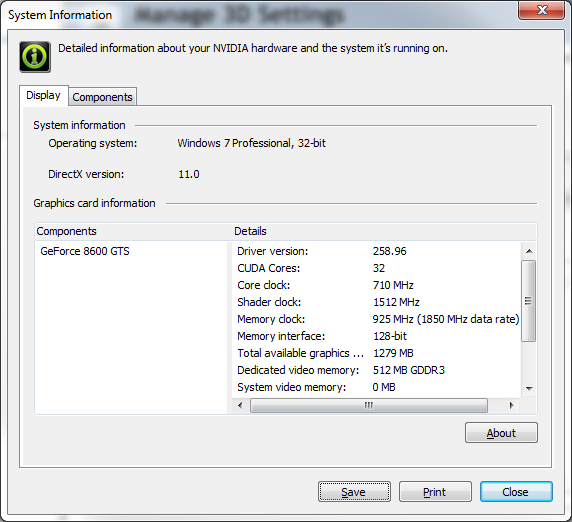Close the System Information window via X

click(541, 10)
